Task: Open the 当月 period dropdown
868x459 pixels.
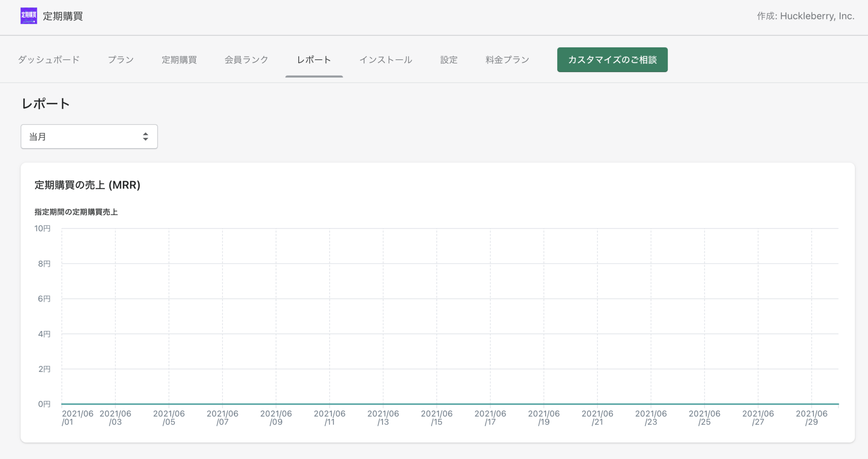Action: tap(89, 136)
